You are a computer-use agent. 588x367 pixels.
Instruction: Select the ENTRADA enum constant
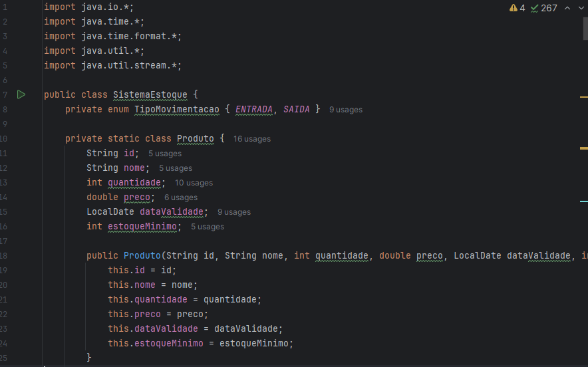[x=254, y=110]
